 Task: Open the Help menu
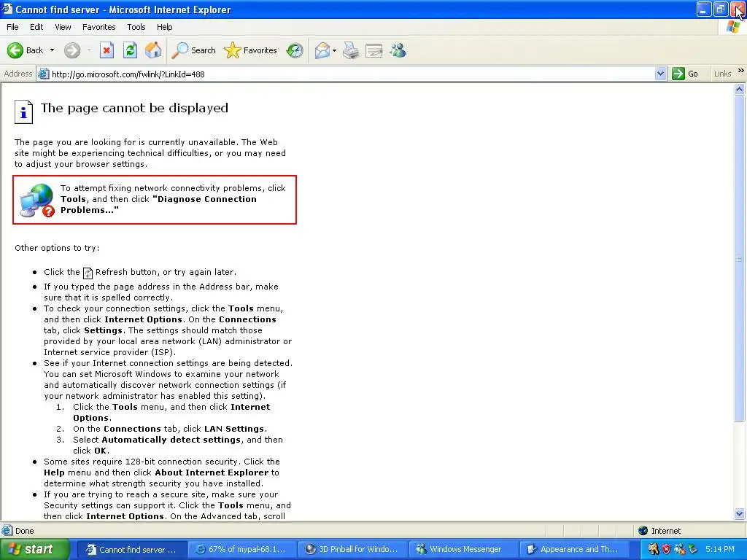[164, 27]
